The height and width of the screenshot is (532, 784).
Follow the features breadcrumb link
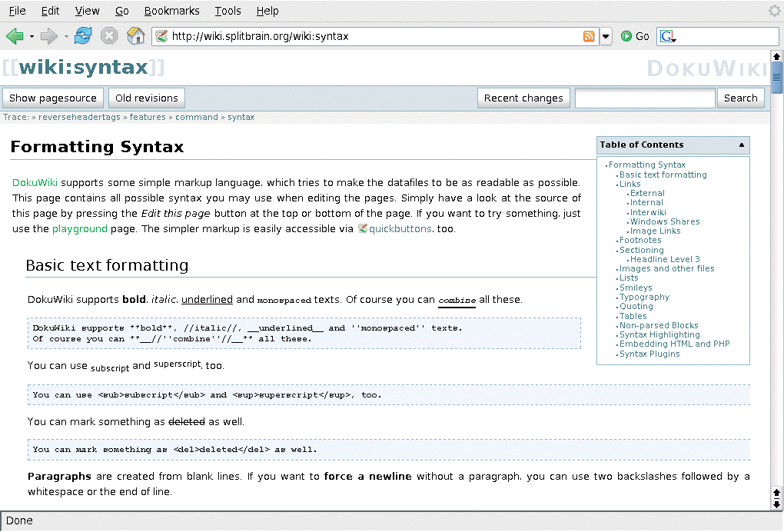148,117
